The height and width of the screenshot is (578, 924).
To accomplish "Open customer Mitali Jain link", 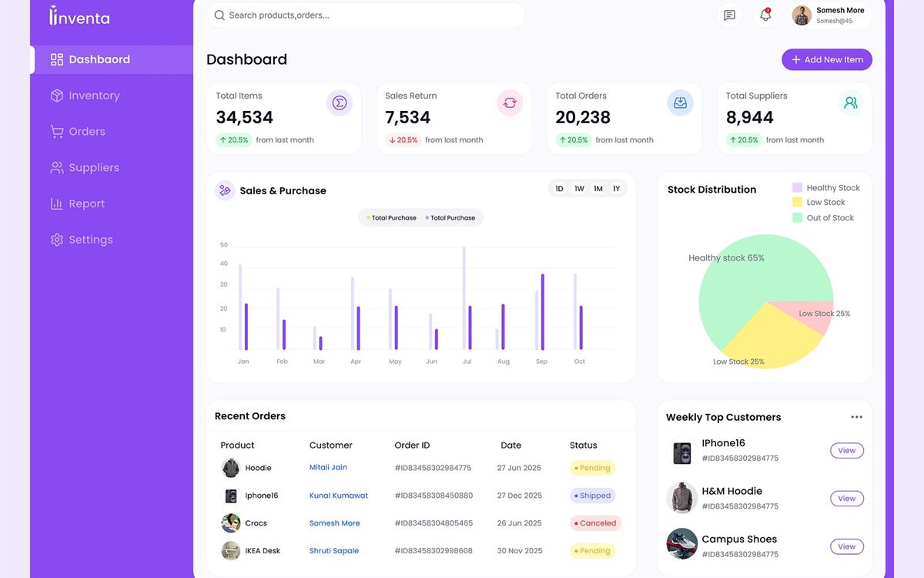I will [328, 468].
